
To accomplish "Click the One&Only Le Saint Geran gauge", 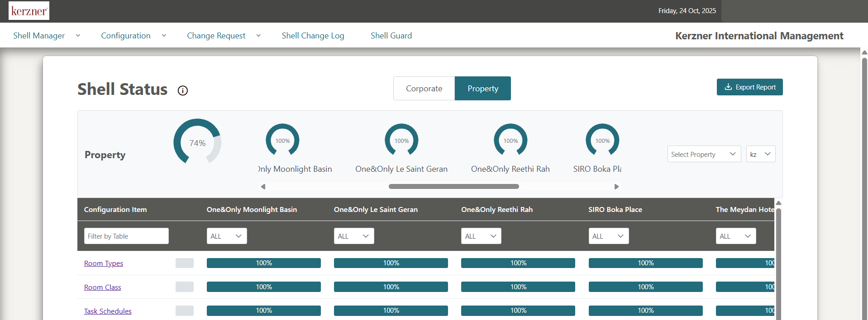I will (401, 140).
